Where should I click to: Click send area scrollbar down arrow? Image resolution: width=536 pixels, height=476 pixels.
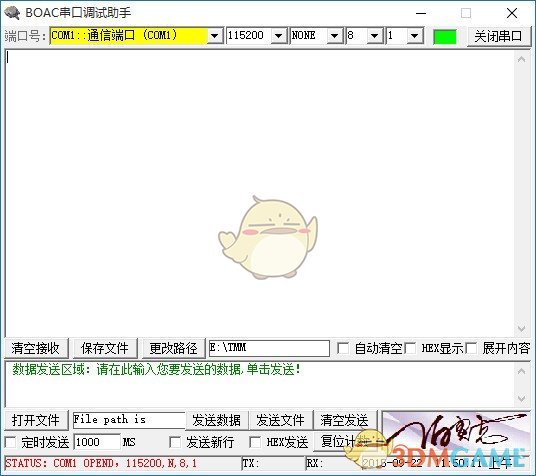(x=522, y=399)
